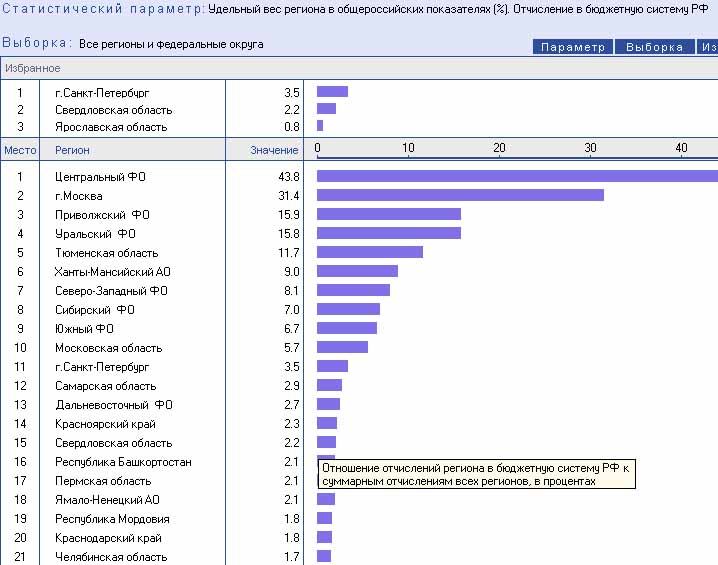
Task: Open the Выборка button
Action: coord(654,47)
